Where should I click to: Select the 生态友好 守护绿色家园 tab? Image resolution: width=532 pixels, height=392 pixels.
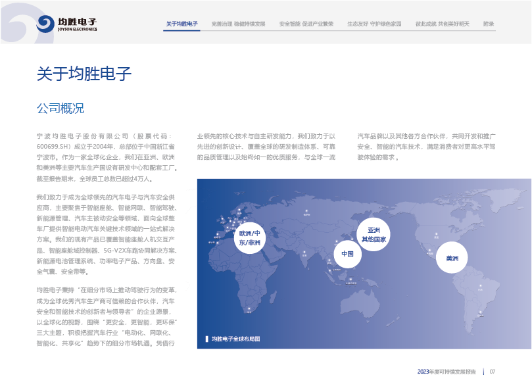tap(374, 24)
